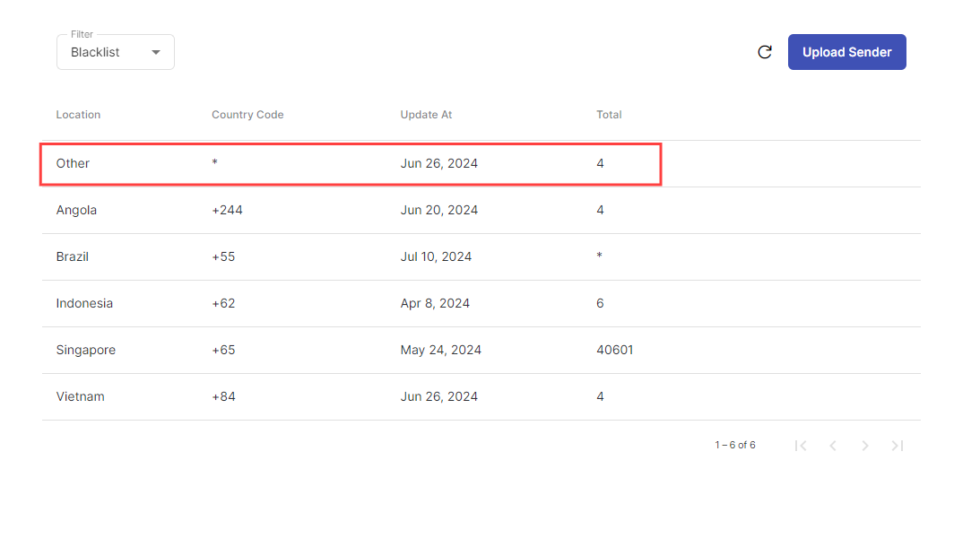Image resolution: width=980 pixels, height=547 pixels.
Task: Click the date Jun 20, 2024
Action: 438,210
